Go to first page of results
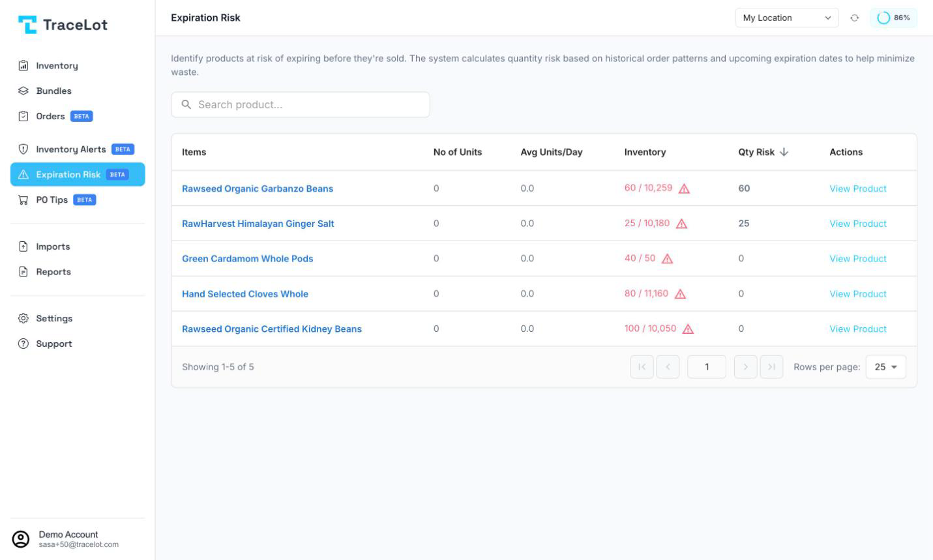Screen dimensions: 933x560 (642, 367)
